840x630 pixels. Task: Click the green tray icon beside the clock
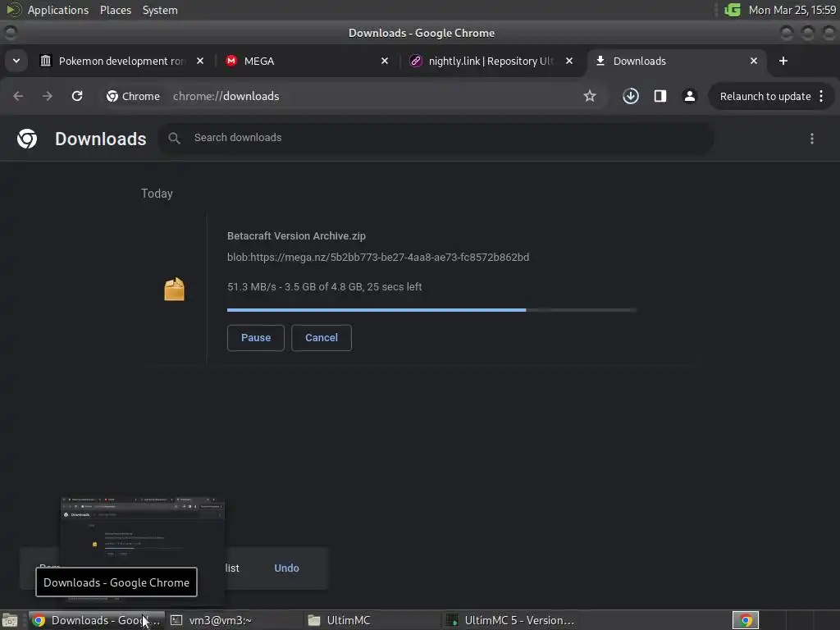pos(733,10)
